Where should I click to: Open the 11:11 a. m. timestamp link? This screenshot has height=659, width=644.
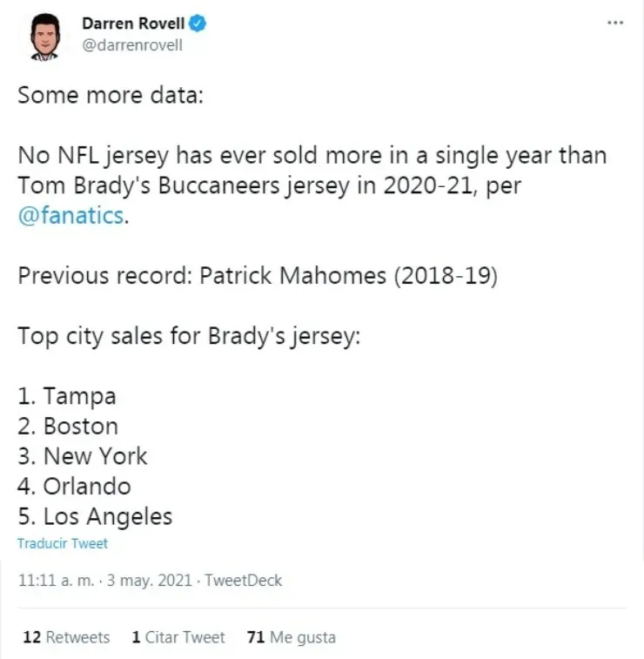(x=52, y=581)
